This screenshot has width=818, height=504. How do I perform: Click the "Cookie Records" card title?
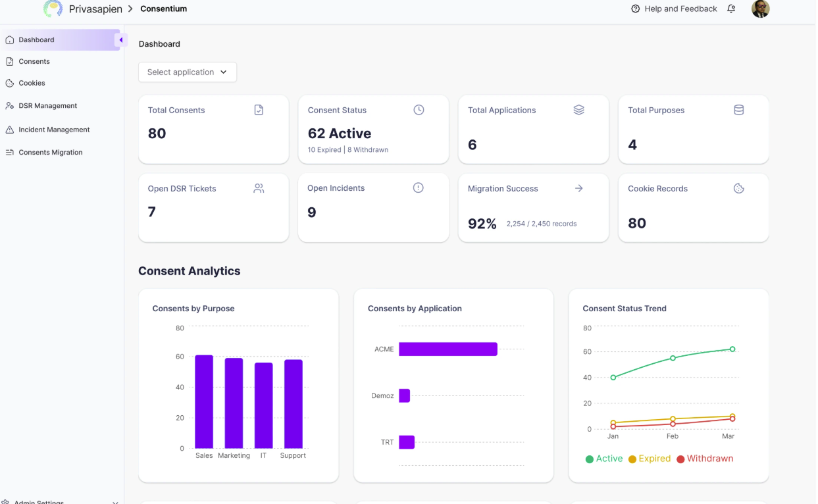click(x=657, y=188)
